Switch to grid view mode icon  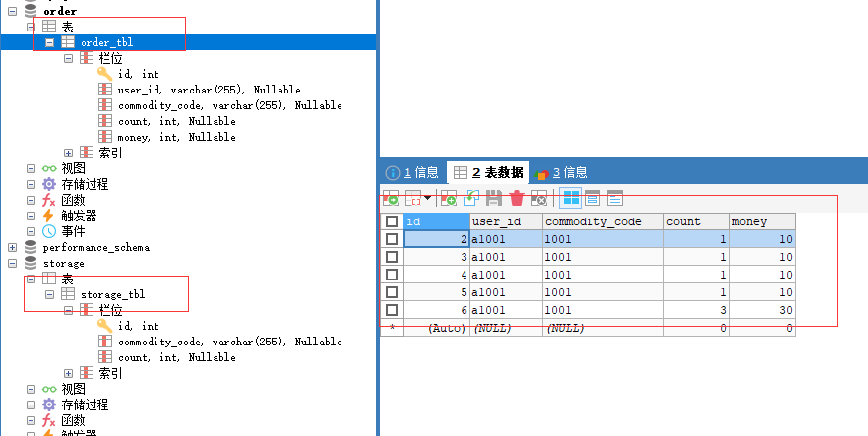[x=570, y=198]
